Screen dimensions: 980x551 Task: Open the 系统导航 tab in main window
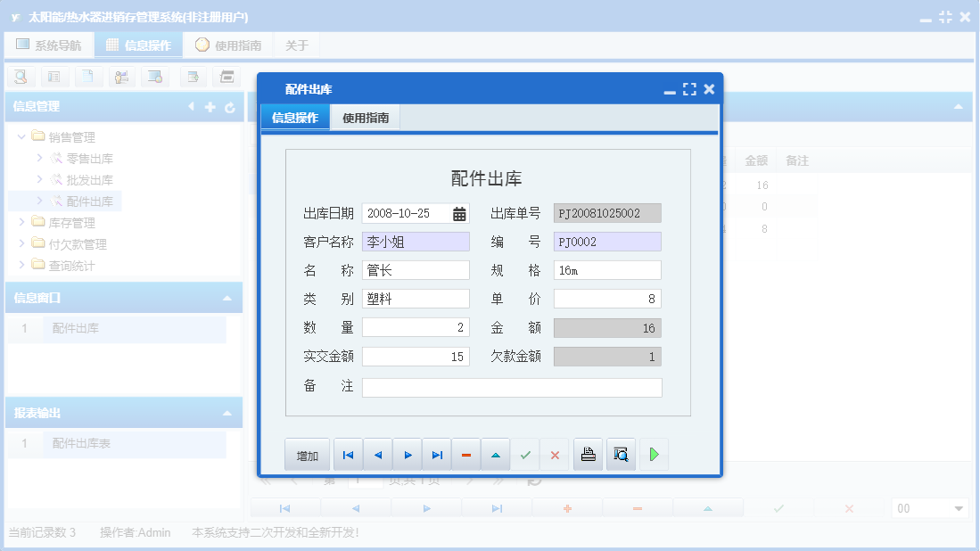tap(49, 44)
